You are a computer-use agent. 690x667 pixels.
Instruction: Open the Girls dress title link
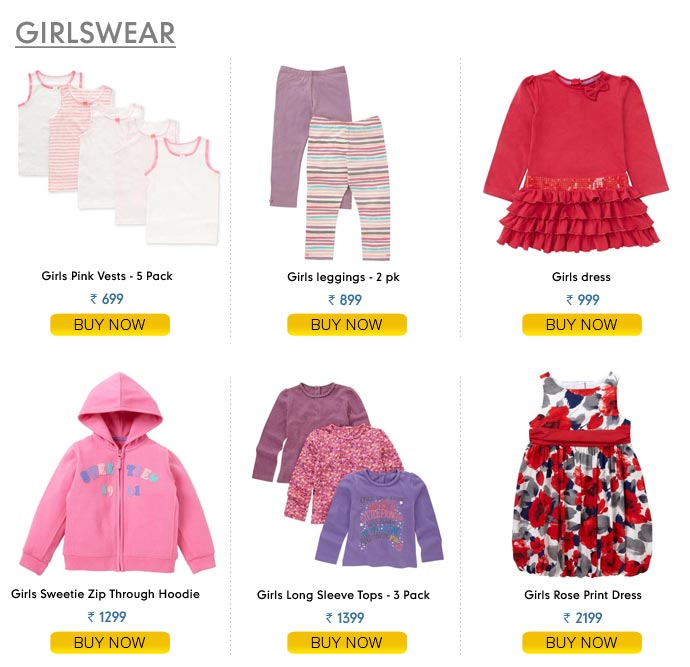pos(581,277)
